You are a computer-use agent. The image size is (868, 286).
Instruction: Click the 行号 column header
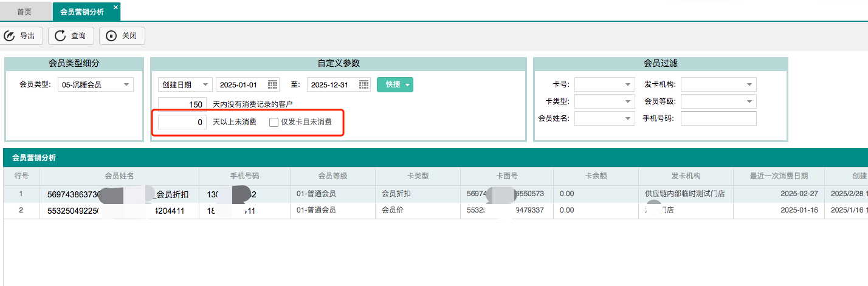tap(21, 176)
